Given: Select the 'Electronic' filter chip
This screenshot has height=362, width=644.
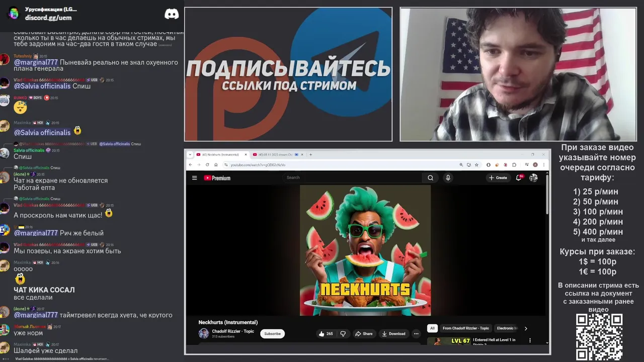Looking at the screenshot, I should pyautogui.click(x=506, y=328).
